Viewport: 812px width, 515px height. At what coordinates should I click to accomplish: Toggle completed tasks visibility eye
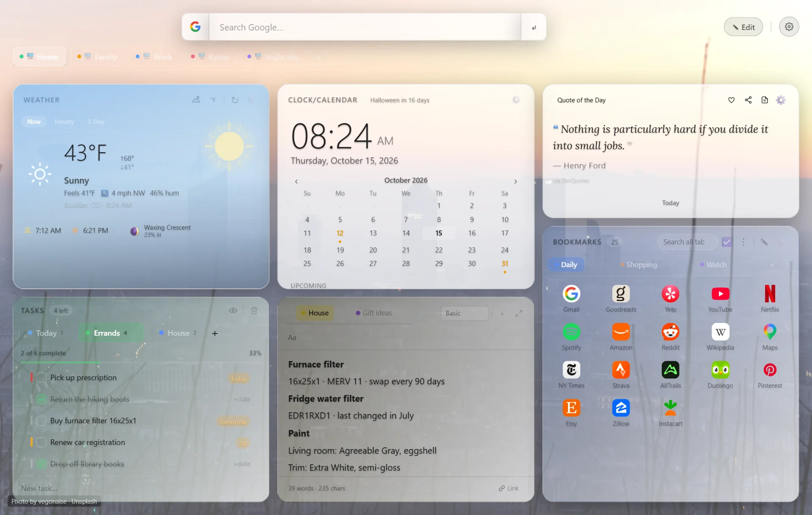(x=233, y=310)
